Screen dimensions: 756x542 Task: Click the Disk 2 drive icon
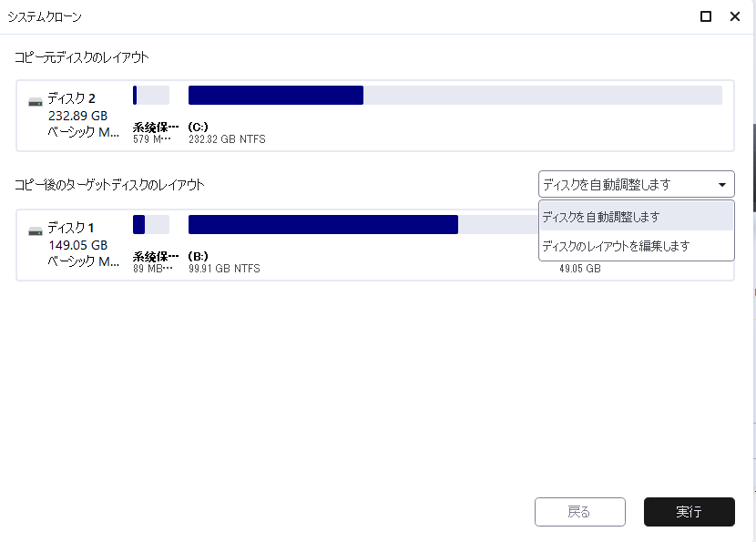pyautogui.click(x=35, y=100)
